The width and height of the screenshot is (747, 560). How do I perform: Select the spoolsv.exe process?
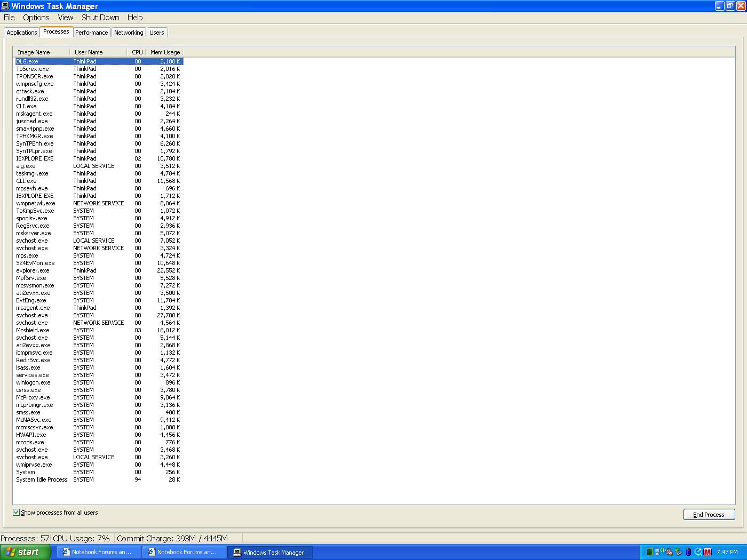(99, 218)
